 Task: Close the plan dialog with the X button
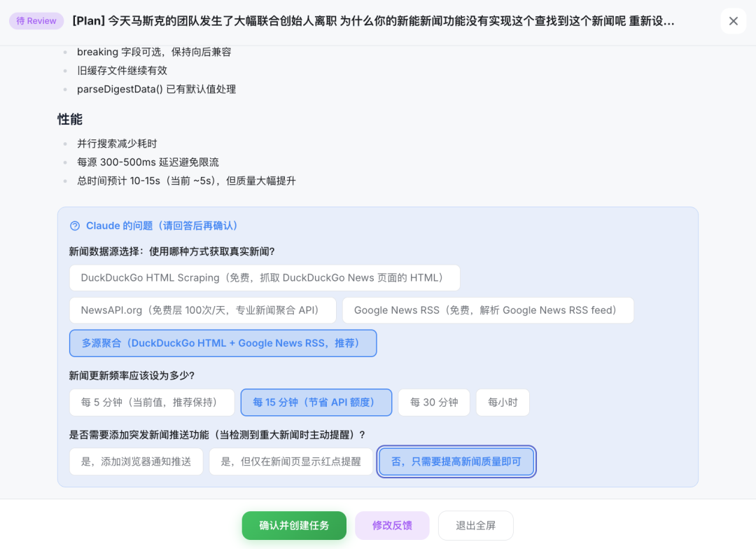(x=733, y=21)
